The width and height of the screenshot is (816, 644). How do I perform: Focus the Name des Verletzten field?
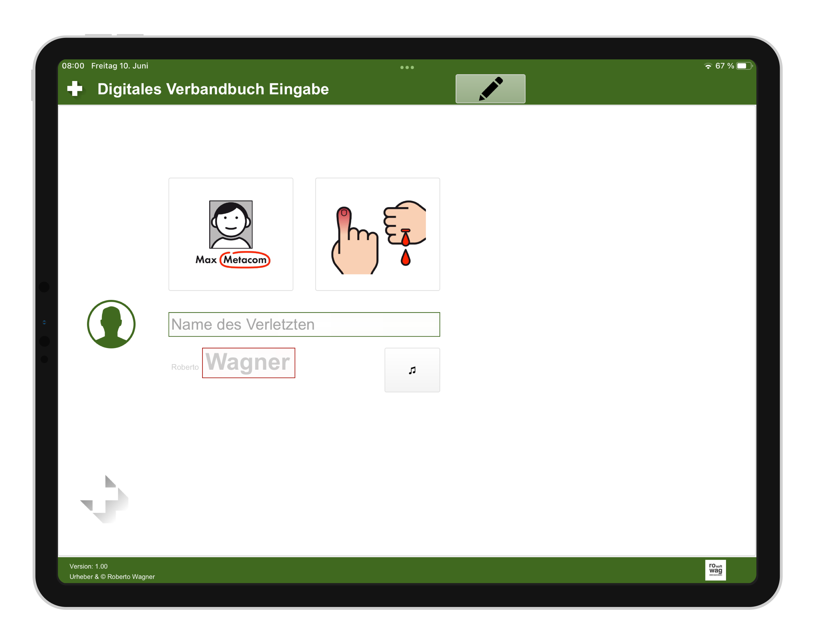(304, 324)
